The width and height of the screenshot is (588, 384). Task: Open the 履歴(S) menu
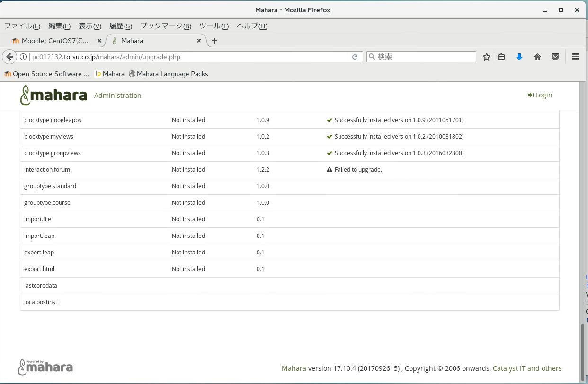click(121, 26)
